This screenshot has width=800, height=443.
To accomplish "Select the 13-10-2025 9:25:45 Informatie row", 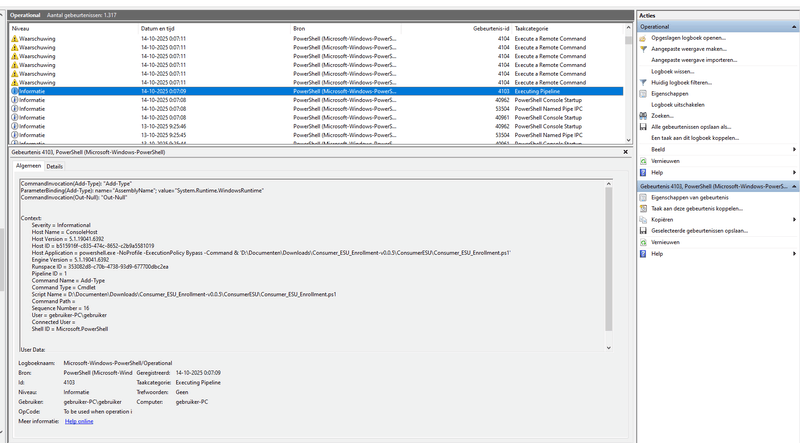I will [x=316, y=135].
